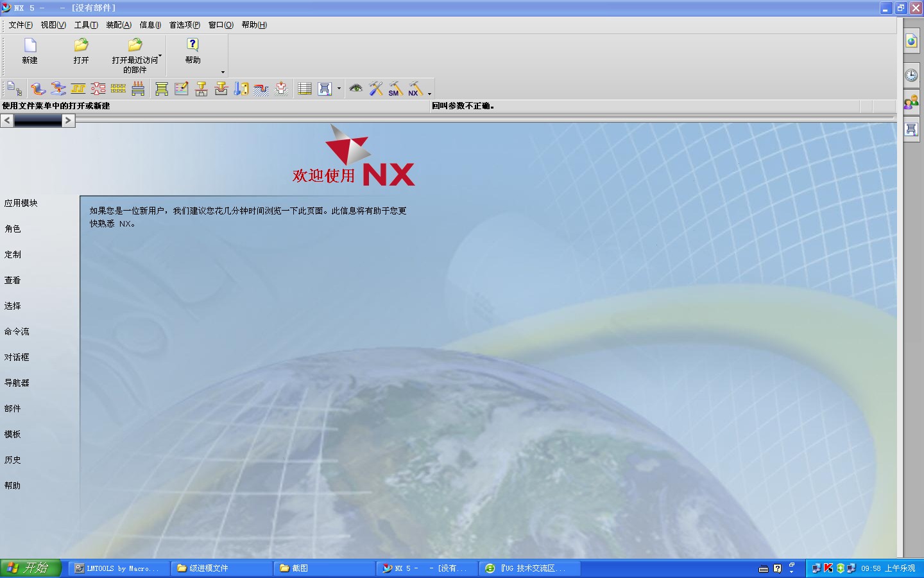Open the die frame resource bar tab
Screen dimensions: 924x578
(x=911, y=129)
